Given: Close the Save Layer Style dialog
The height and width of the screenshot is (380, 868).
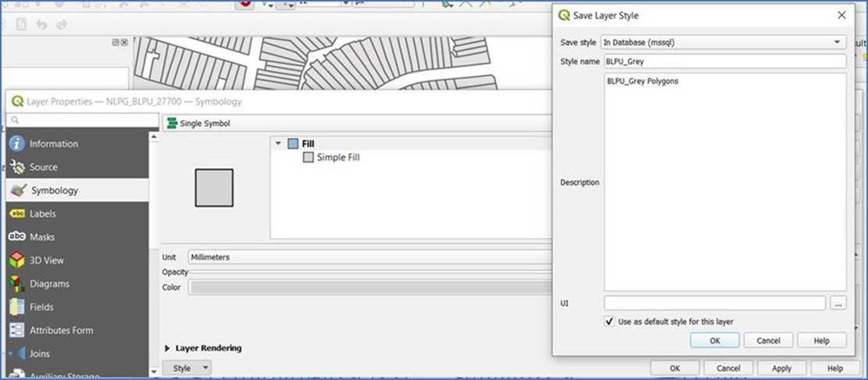Looking at the screenshot, I should 841,16.
